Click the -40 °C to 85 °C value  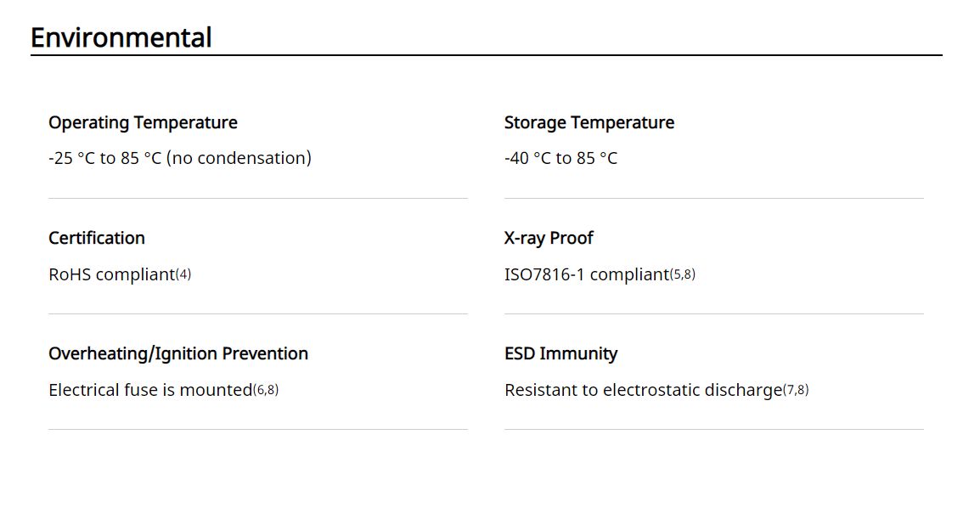tap(560, 158)
